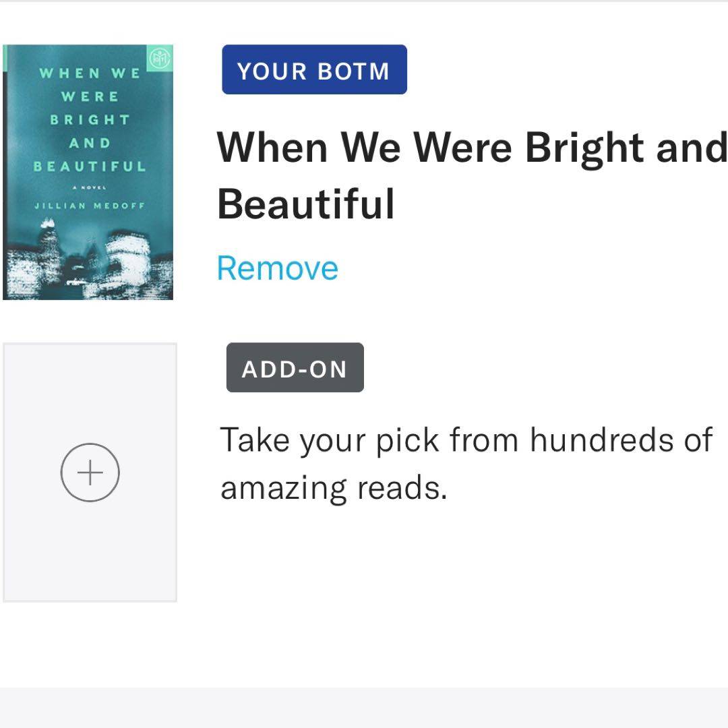
Task: Click below the plus icon in add-on box
Action: 90,546
